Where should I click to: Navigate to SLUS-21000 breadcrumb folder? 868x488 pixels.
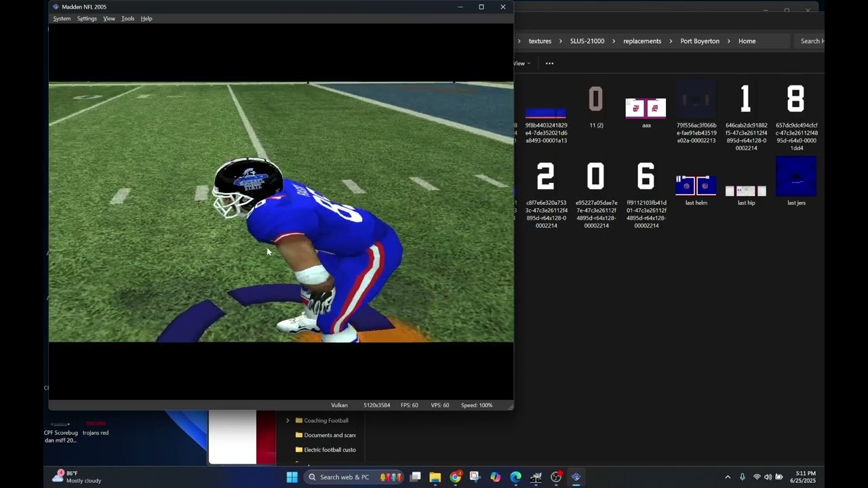point(587,41)
